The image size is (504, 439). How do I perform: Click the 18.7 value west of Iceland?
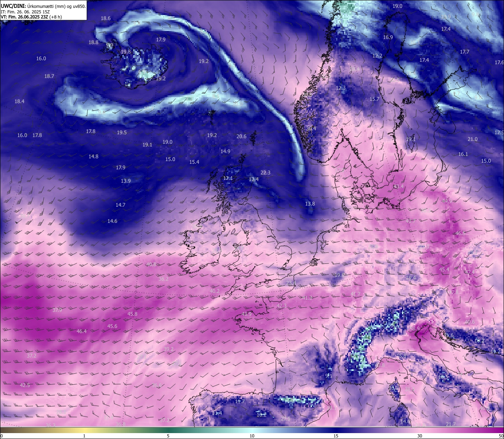pyautogui.click(x=49, y=76)
